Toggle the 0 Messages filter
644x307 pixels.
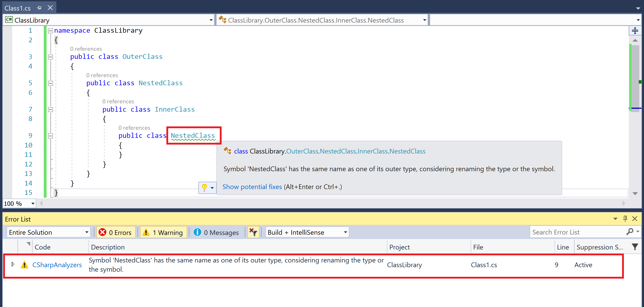click(x=216, y=232)
